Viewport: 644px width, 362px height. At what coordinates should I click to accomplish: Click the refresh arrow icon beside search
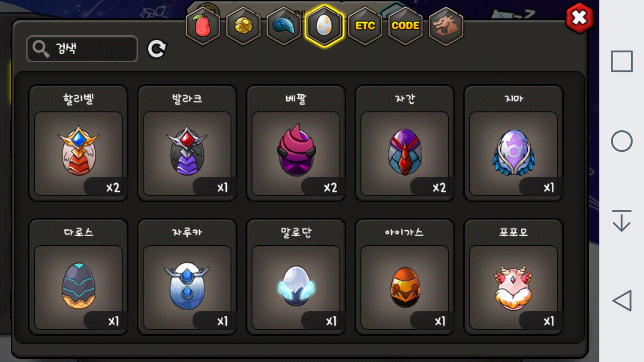pyautogui.click(x=157, y=49)
